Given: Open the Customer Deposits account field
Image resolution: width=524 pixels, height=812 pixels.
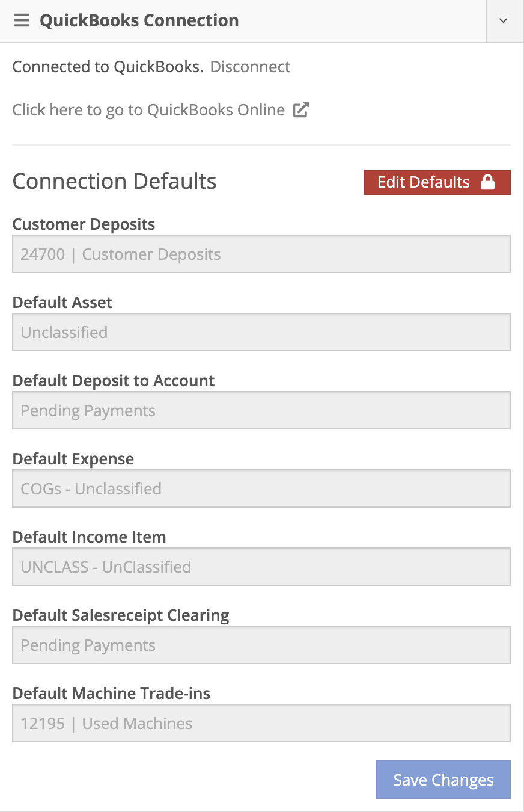Looking at the screenshot, I should [261, 254].
